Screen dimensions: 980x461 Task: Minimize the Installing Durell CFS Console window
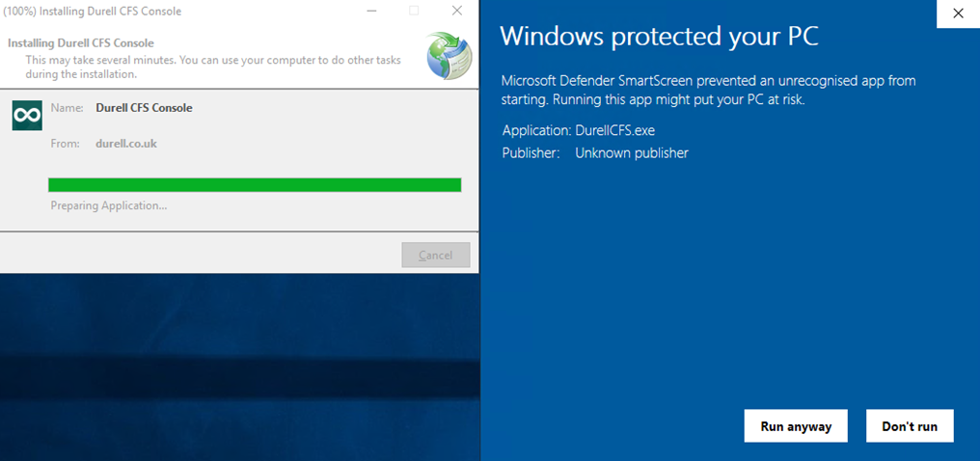coord(371,11)
